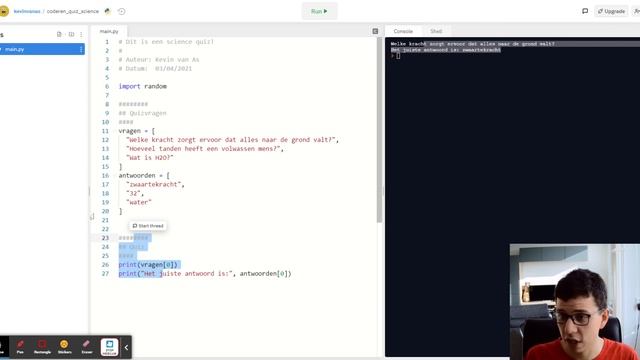Click the 'Het juiste antwoord is:' print line
Viewport: 640px width, 360px height.
[x=205, y=274]
